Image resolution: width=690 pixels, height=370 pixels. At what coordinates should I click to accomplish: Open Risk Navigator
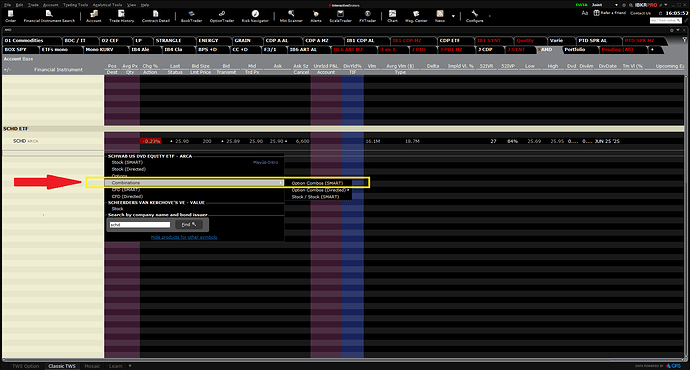coord(255,16)
